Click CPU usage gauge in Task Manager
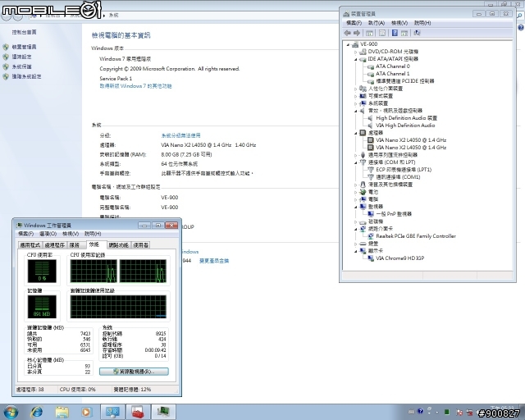This screenshot has height=420, width=525. 42,271
